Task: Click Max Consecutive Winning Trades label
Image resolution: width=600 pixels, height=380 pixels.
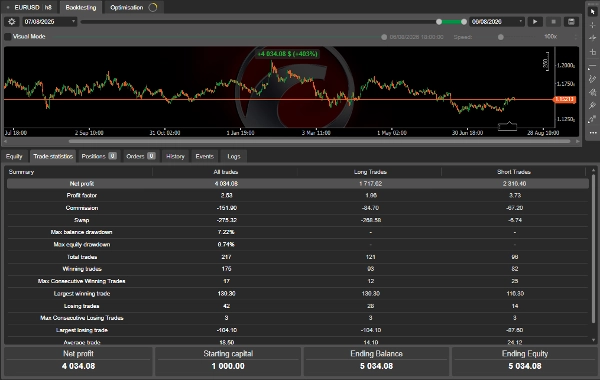Action: pos(82,281)
